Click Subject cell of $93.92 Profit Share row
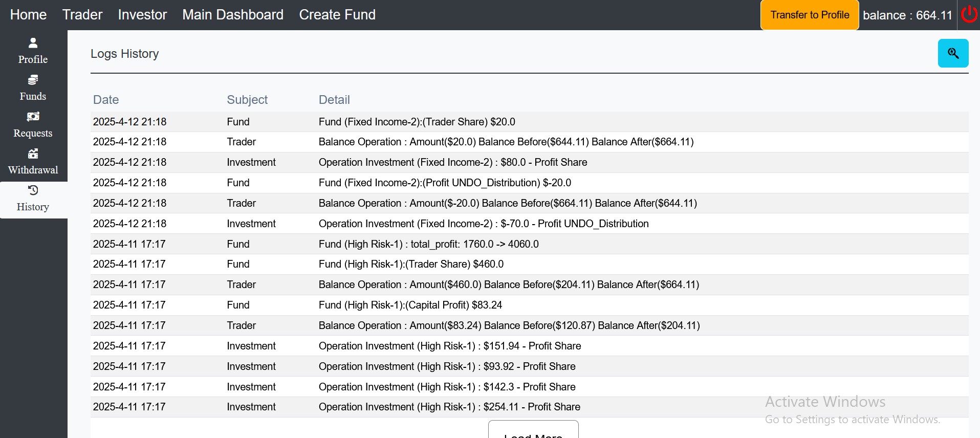The width and height of the screenshot is (980, 438). (251, 366)
